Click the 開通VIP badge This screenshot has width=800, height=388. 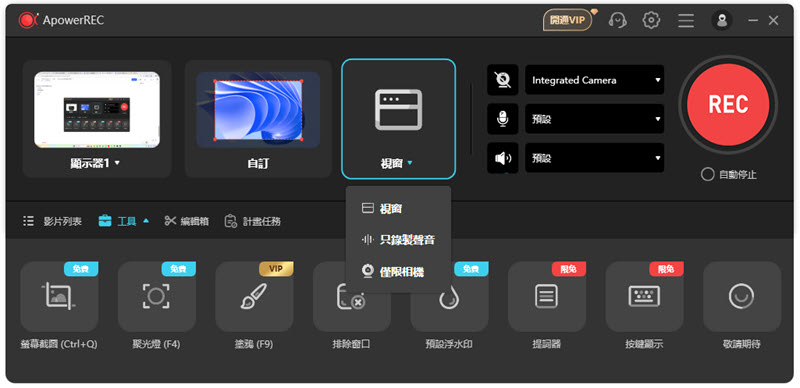coord(568,20)
